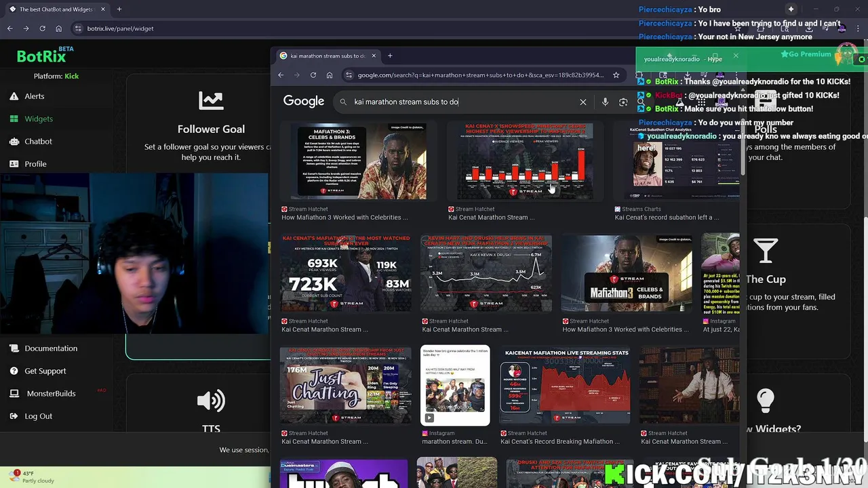This screenshot has width=868, height=488.
Task: Click back arrow in BotRix browser
Action: [9, 28]
